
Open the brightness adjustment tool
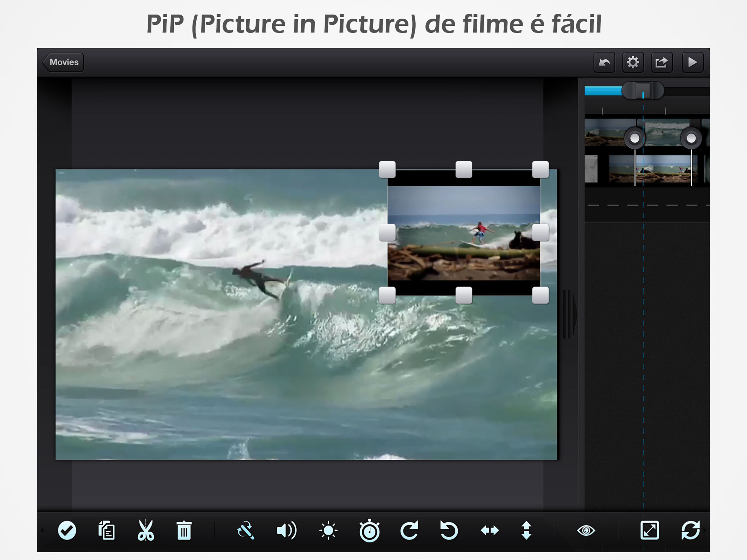(x=328, y=531)
